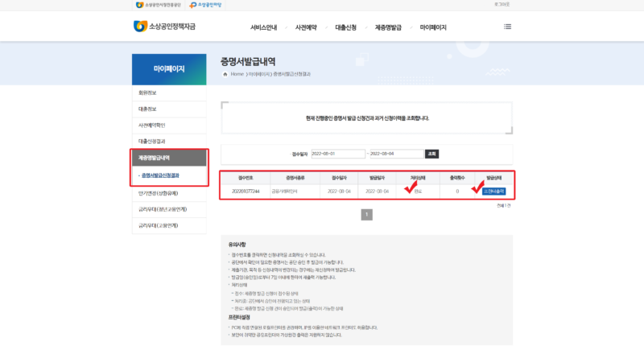Open the 증명서발급신청결과 sidebar sublink

pyautogui.click(x=160, y=175)
